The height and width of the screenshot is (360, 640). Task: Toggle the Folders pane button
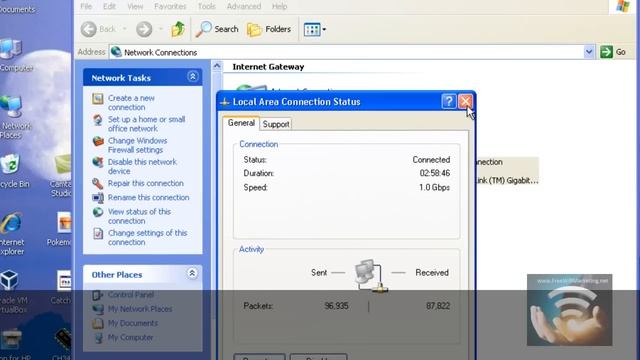269,29
